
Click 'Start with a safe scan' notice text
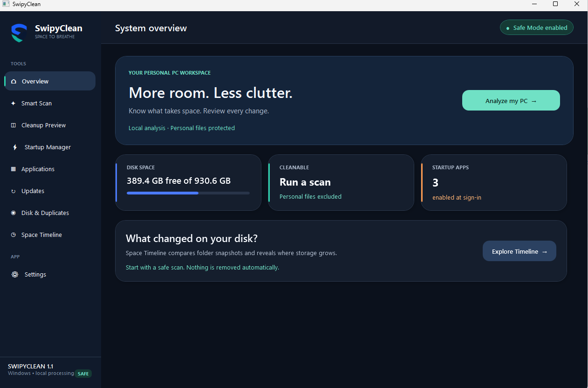(202, 267)
